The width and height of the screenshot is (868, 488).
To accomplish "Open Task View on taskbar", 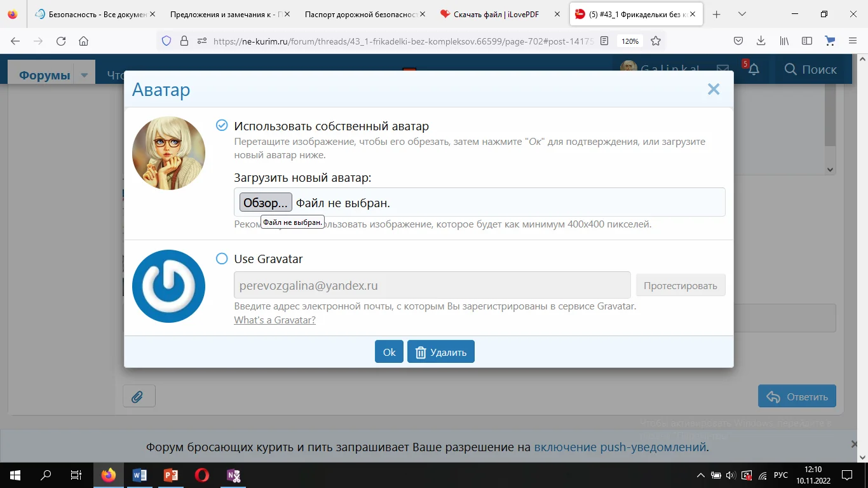I will 76,475.
